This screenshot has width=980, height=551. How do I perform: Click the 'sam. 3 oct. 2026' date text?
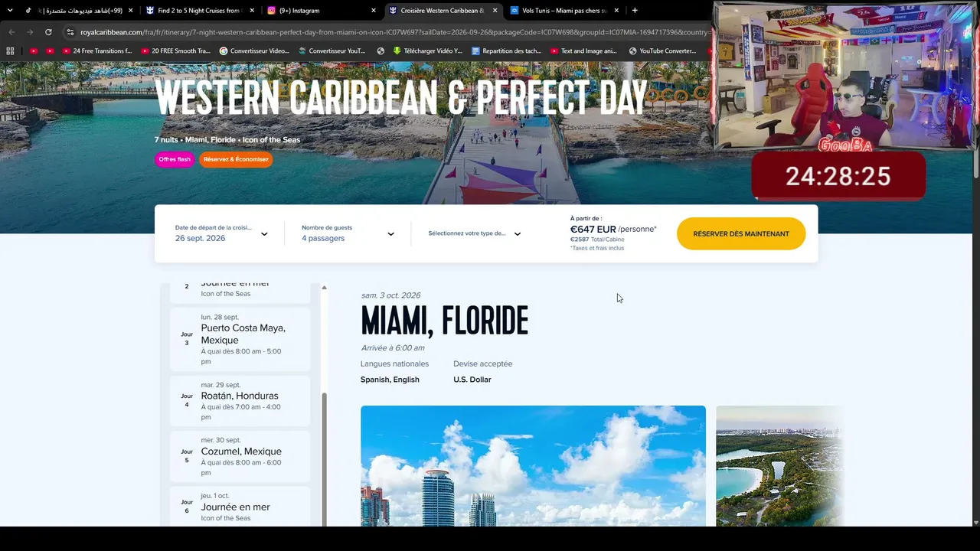(x=390, y=295)
